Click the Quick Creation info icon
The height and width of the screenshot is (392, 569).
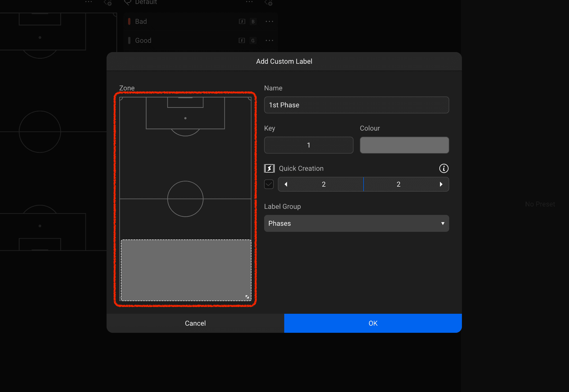pyautogui.click(x=444, y=168)
